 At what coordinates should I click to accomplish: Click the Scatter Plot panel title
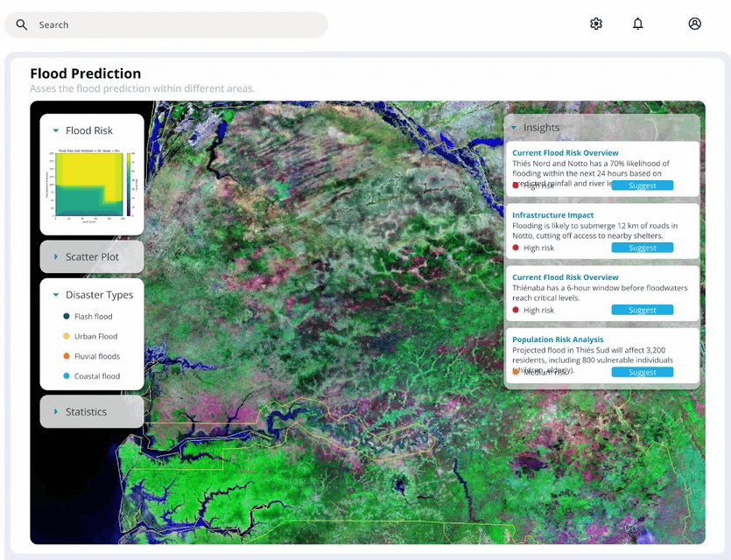(x=92, y=256)
